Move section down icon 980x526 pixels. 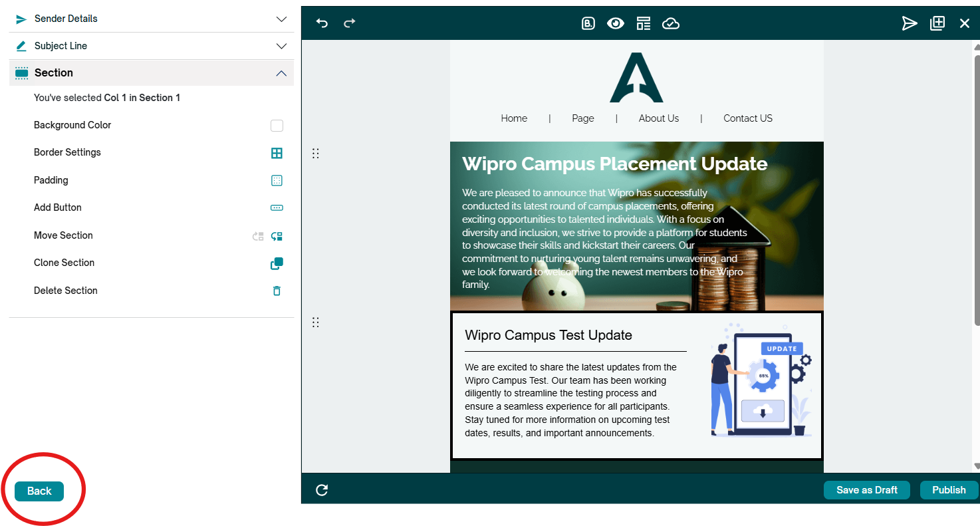coord(277,235)
